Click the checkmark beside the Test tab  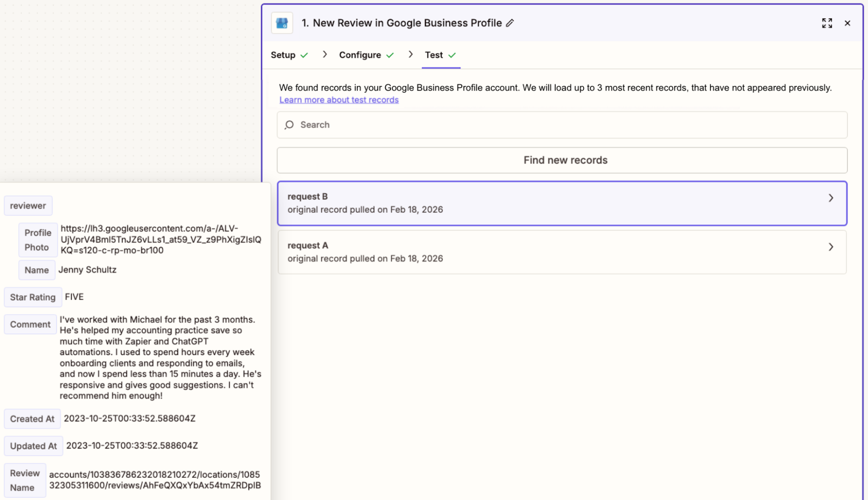point(452,55)
